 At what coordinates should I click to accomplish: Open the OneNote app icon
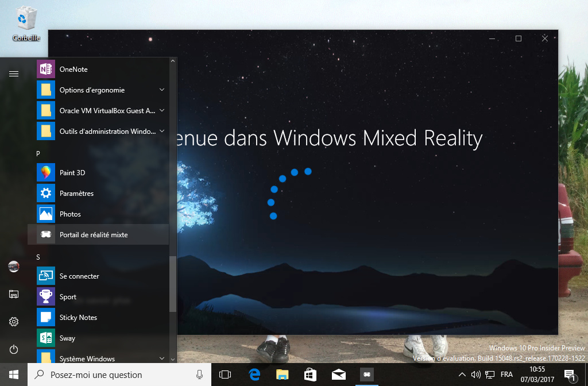46,69
